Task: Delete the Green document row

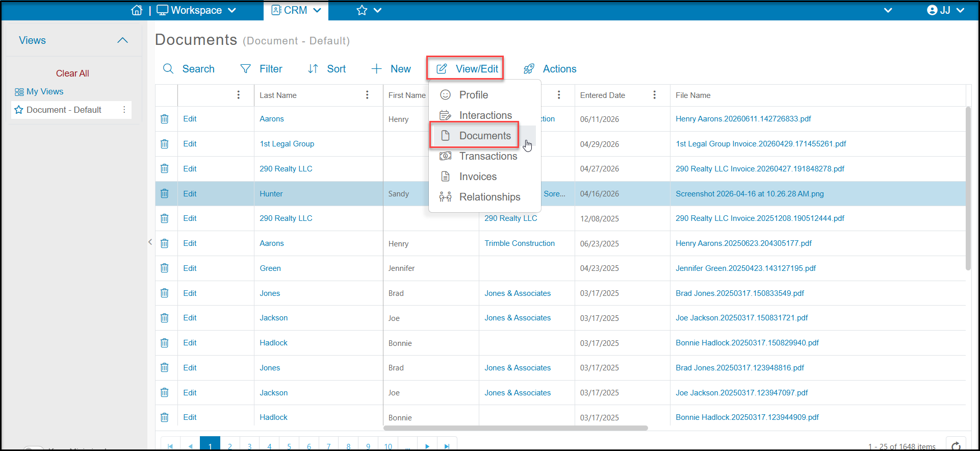Action: (x=164, y=268)
